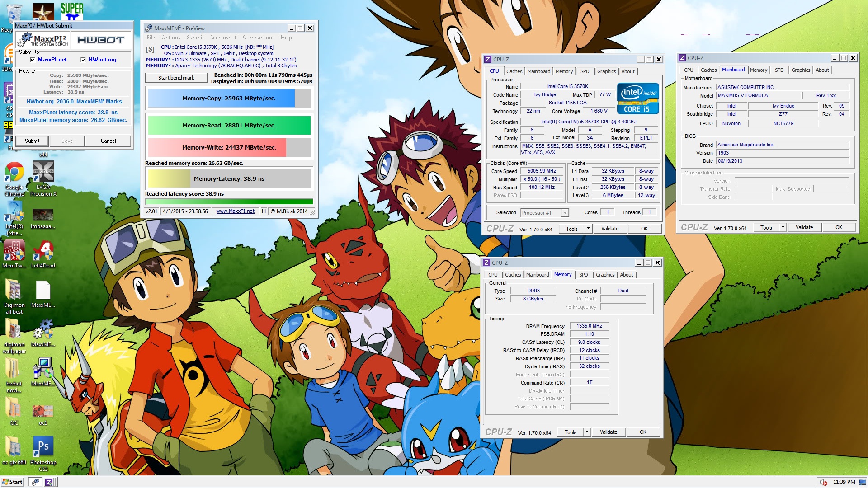Uncheck the MaxxPI.net submit checkbox
Viewport: 868px width, 488px height.
click(33, 60)
